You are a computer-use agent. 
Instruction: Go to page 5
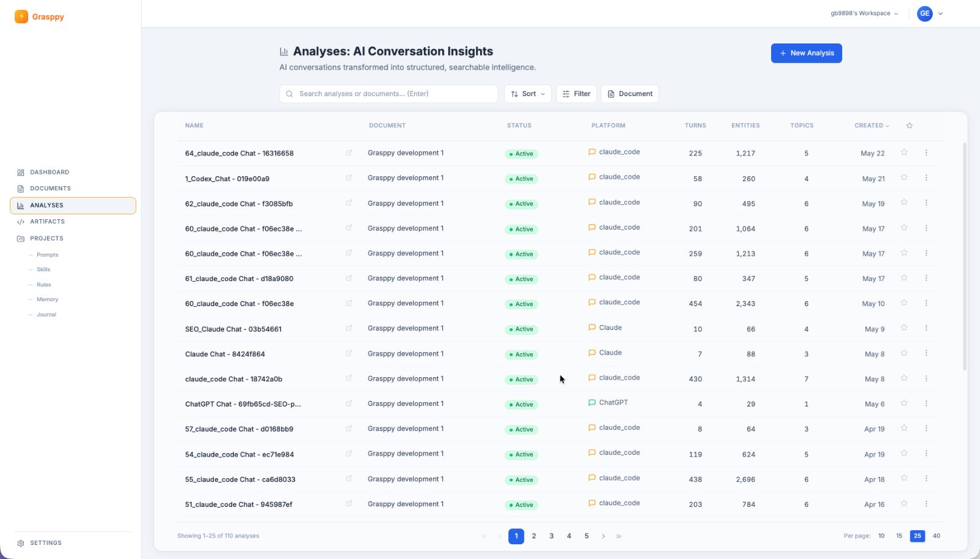[x=586, y=536]
